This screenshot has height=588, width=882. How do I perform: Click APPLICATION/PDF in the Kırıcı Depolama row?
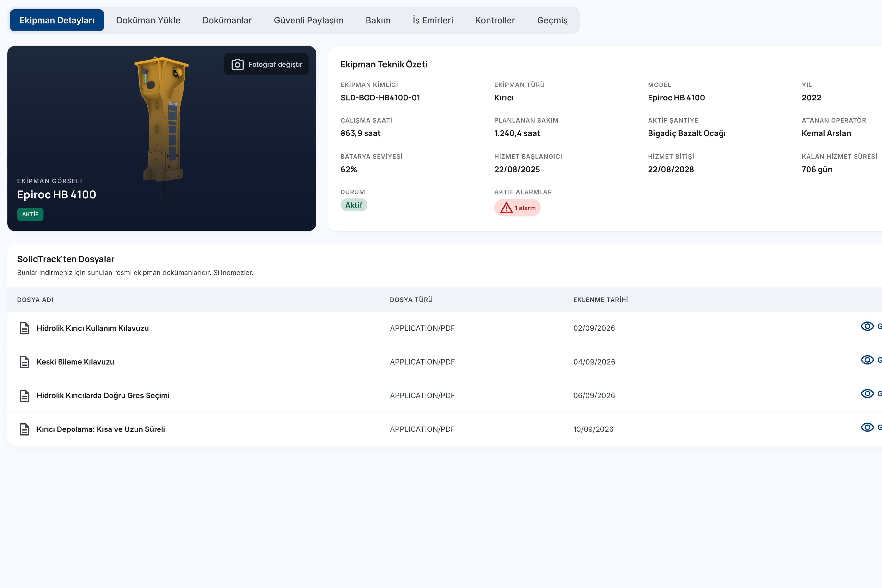tap(422, 429)
